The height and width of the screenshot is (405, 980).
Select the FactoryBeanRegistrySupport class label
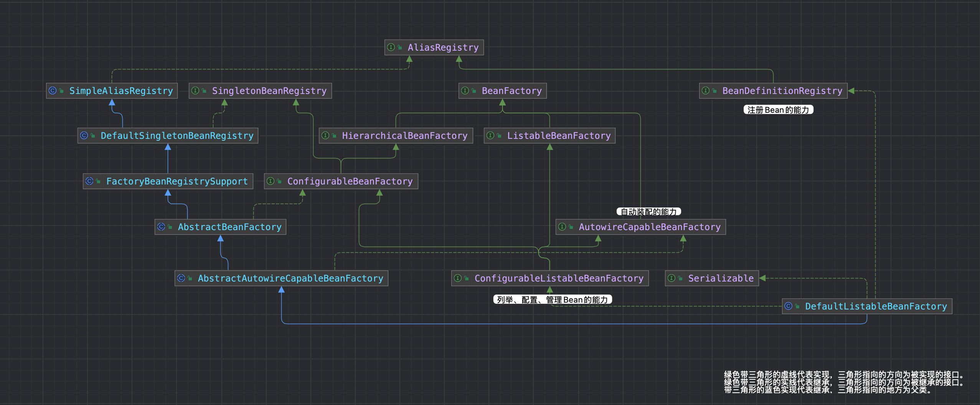click(177, 181)
